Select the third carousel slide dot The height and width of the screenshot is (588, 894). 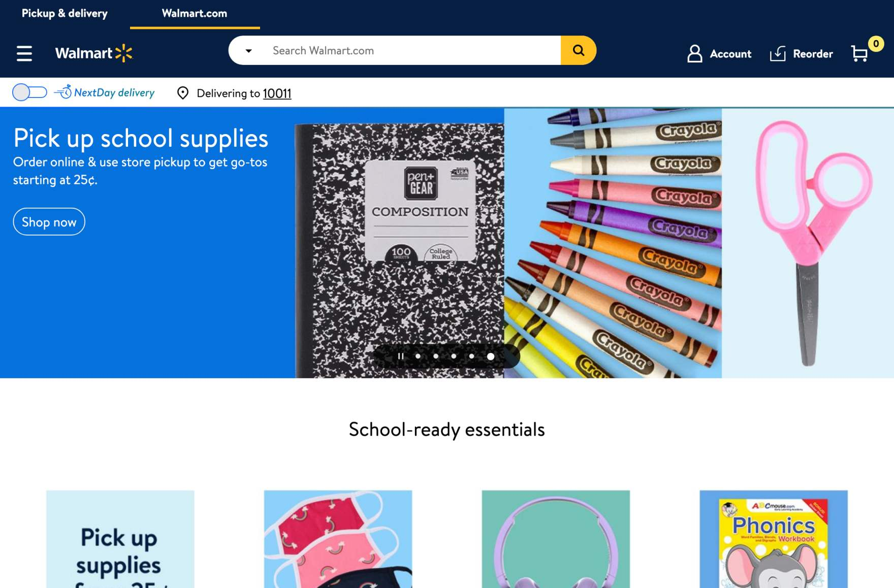point(454,356)
